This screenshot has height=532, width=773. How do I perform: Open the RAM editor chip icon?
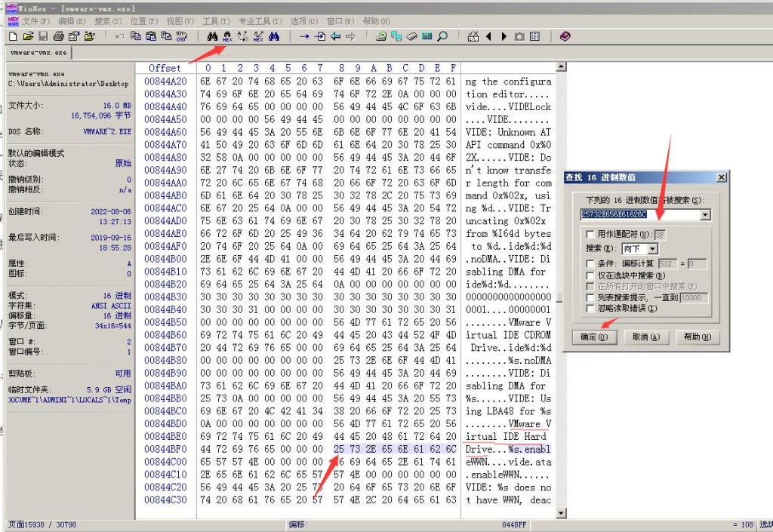point(412,35)
